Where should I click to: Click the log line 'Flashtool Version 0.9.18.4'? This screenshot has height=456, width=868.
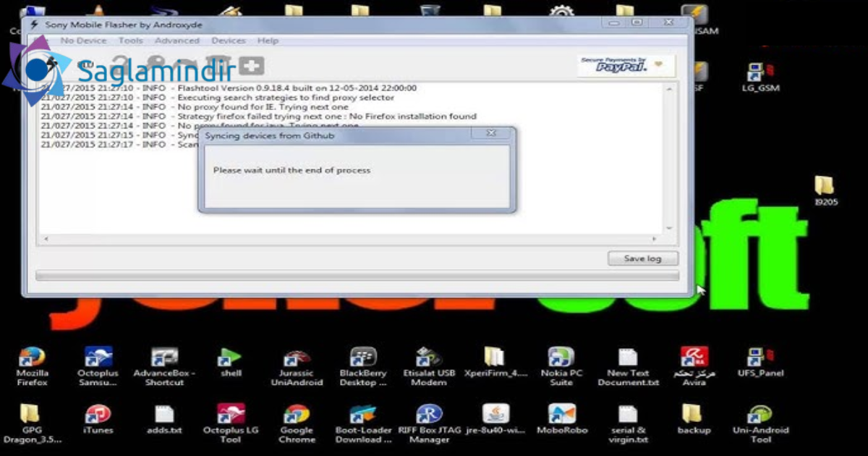pyautogui.click(x=229, y=88)
